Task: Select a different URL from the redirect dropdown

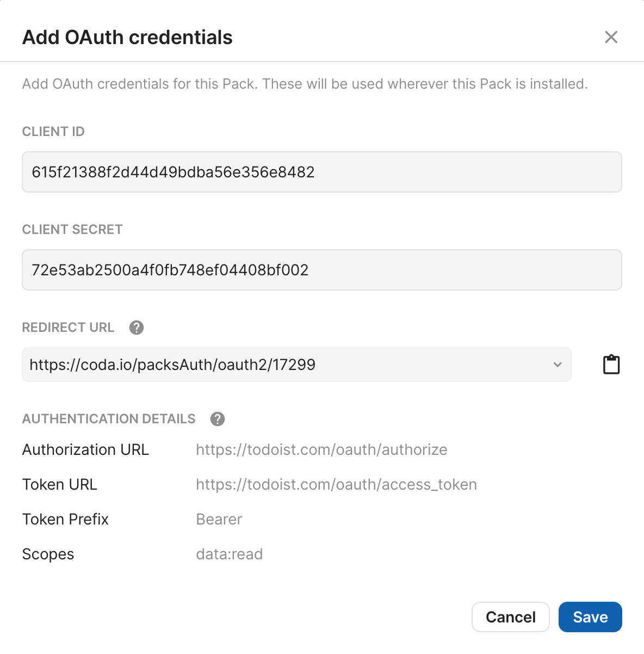Action: 557,365
